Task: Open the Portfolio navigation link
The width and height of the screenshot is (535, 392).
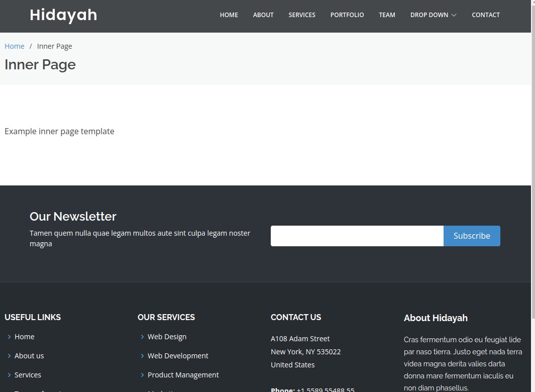Action: 347,15
